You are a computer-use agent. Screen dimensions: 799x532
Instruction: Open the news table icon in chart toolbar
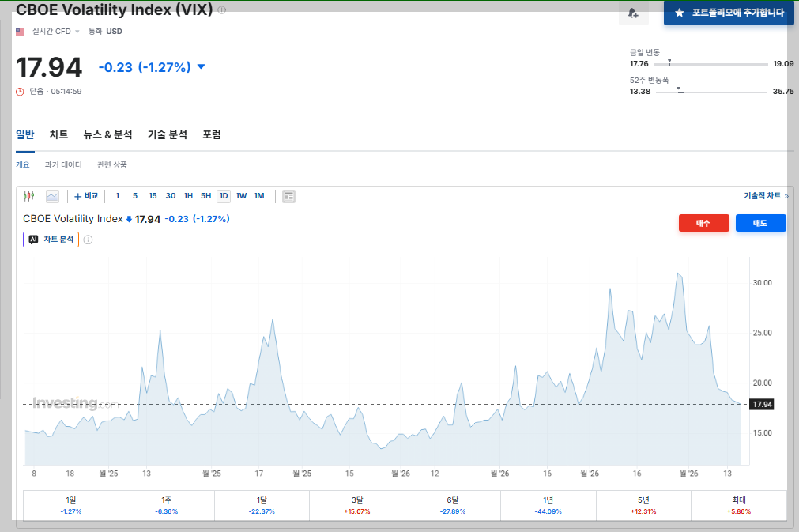coord(289,196)
